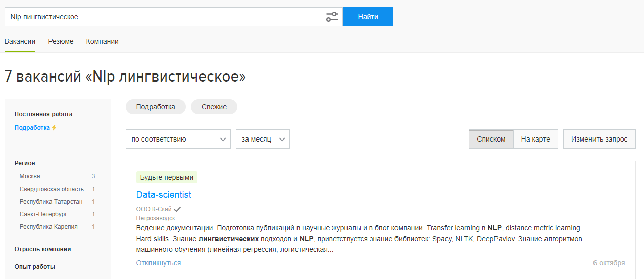This screenshot has width=644, height=279.
Task: Switch to the Резюме tab
Action: (x=61, y=41)
